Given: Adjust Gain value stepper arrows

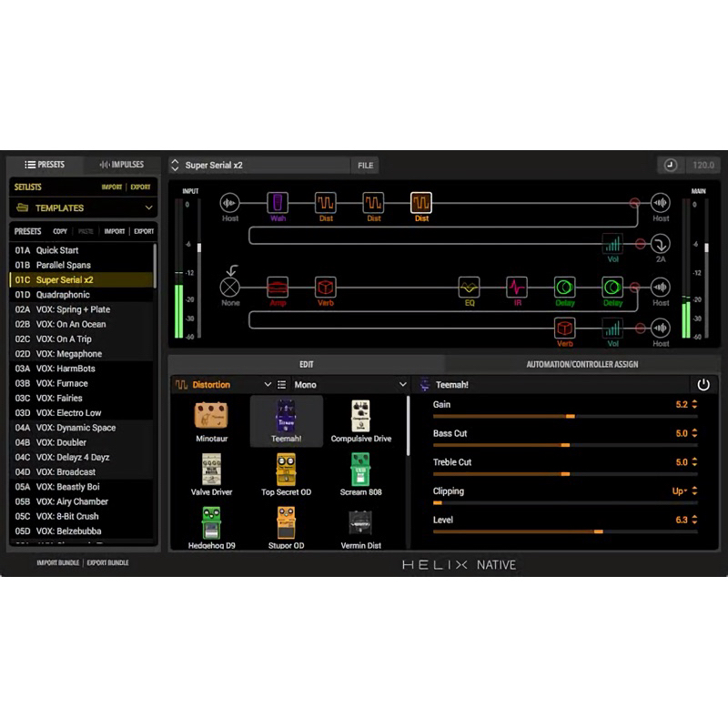Looking at the screenshot, I should pyautogui.click(x=694, y=404).
